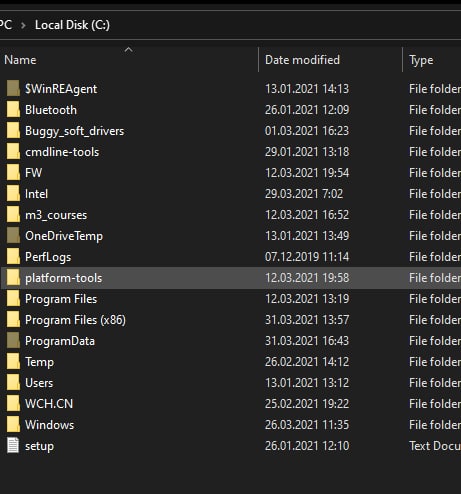461x494 pixels.
Task: Select the Program Files folder name
Action: 61,299
